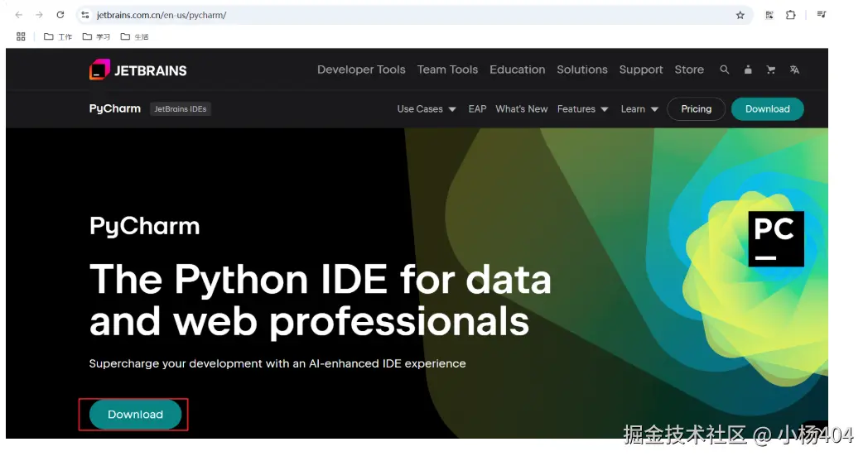The image size is (868, 461).
Task: Click the JetBrains IDEs badge
Action: (180, 109)
